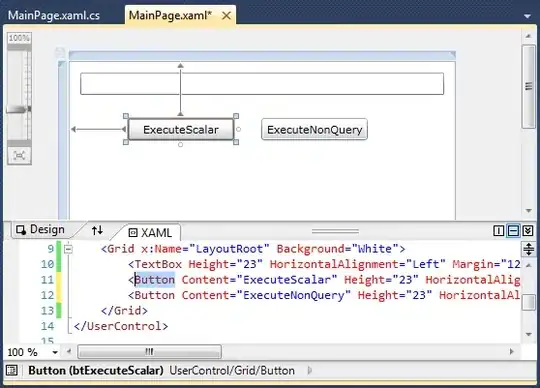The width and height of the screenshot is (540, 388).
Task: Collapse the Grid element outline node
Action: click(x=69, y=249)
